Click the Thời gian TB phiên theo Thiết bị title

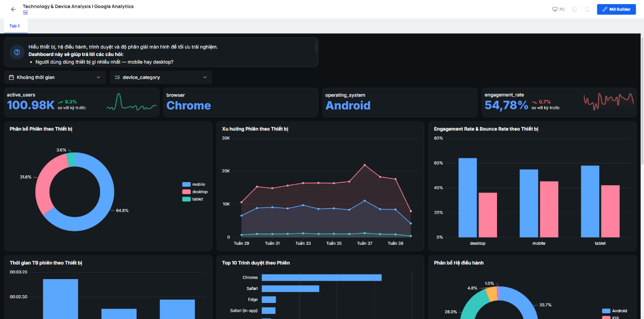point(46,263)
